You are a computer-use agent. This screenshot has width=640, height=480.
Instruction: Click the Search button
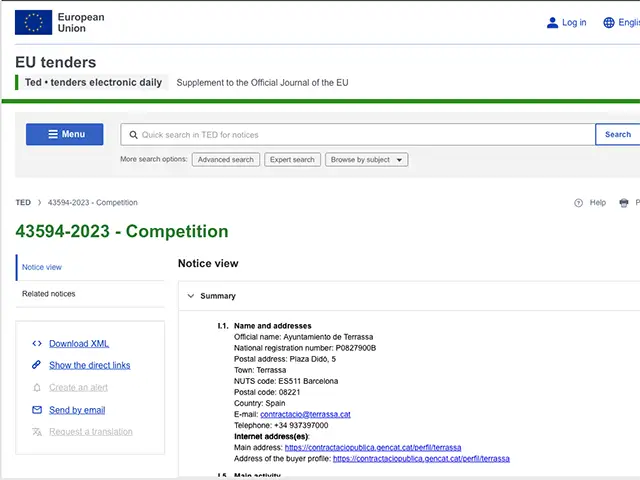point(618,134)
